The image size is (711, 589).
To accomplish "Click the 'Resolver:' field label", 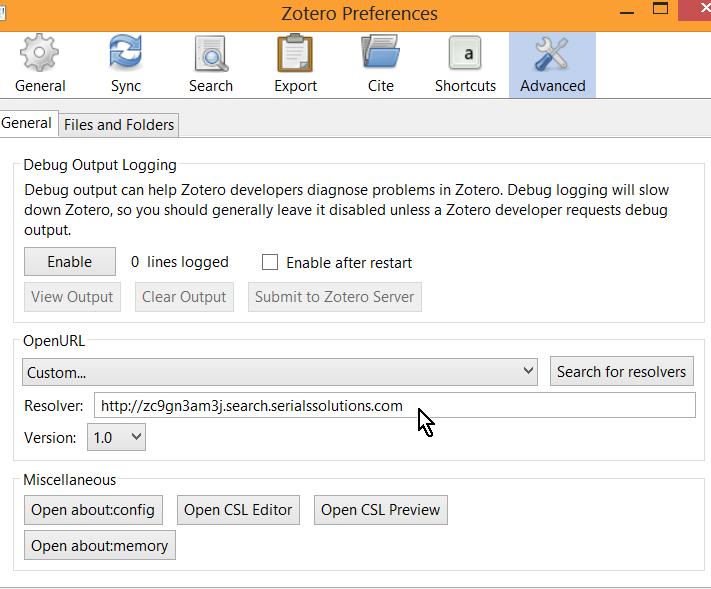I will click(x=54, y=406).
